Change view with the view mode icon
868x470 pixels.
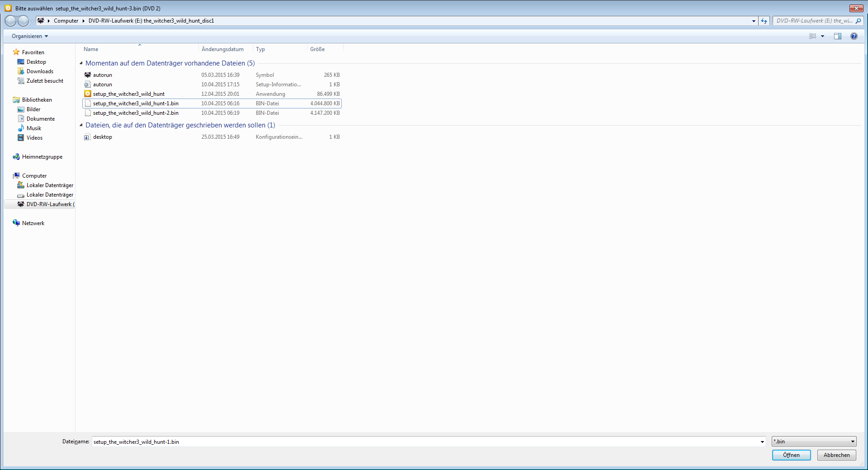[x=812, y=36]
